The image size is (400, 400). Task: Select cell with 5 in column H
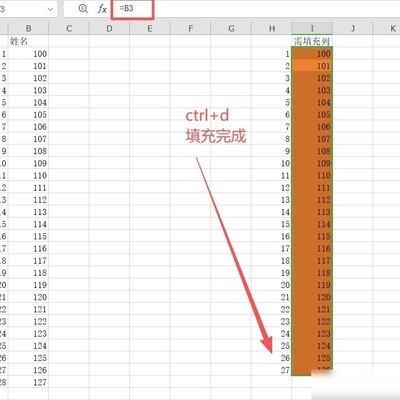click(272, 102)
